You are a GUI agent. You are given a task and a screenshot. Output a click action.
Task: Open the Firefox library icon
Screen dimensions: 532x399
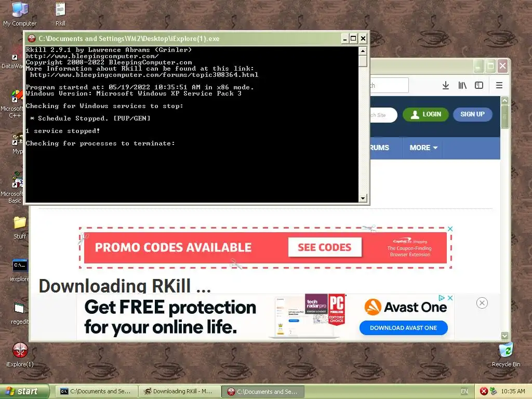tap(462, 86)
